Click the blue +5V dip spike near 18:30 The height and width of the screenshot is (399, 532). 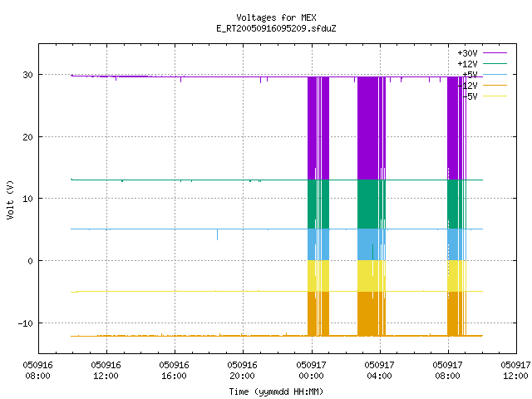click(x=218, y=234)
